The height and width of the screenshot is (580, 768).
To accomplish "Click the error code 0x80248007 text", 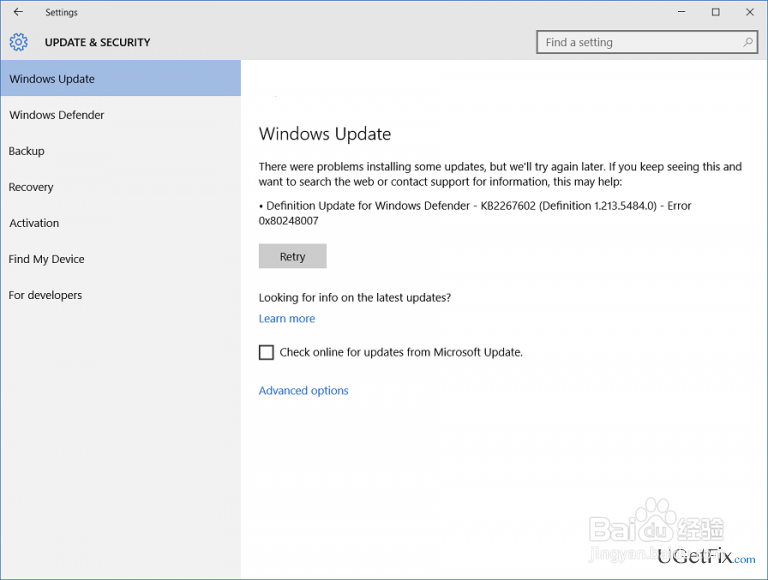I will 288,221.
